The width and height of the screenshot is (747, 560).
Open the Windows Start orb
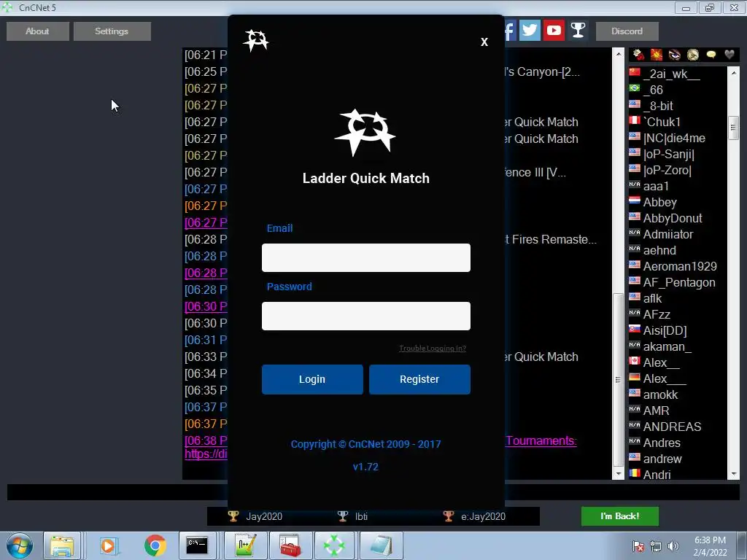(x=20, y=545)
